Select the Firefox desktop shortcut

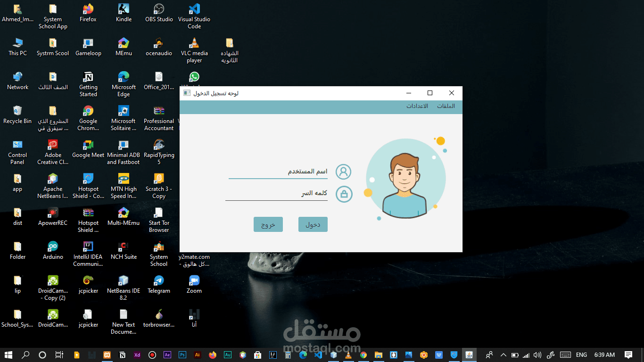tap(88, 13)
